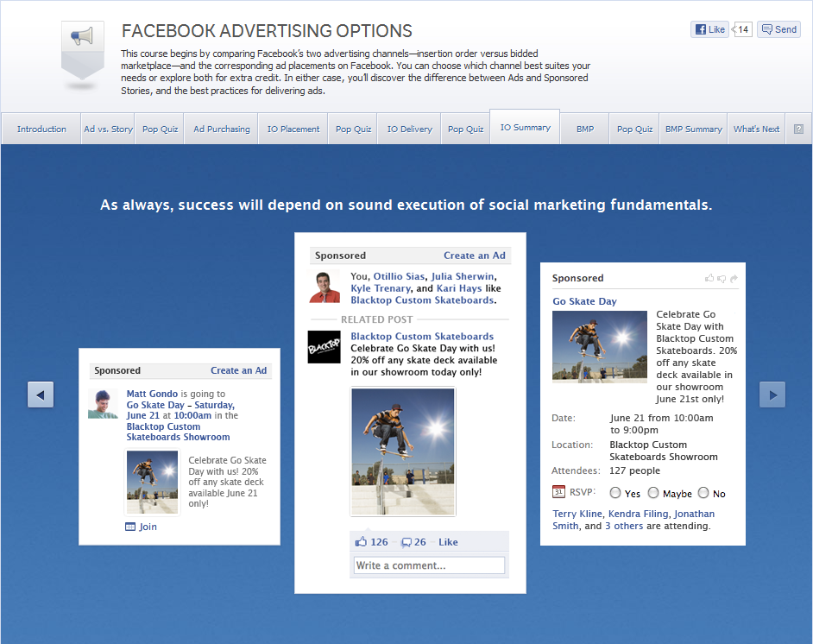
Task: Select the No RSVP option
Action: 703,493
